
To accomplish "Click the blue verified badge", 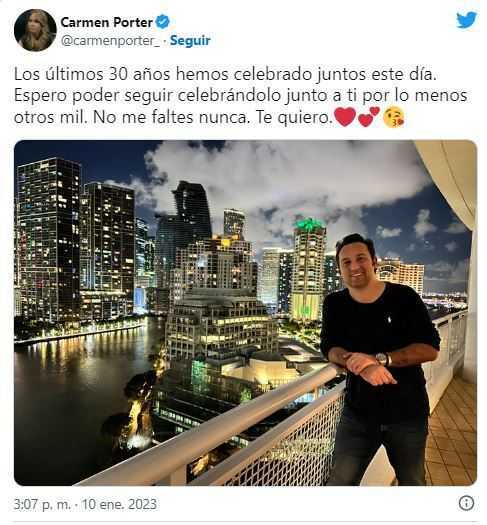I will 163,22.
